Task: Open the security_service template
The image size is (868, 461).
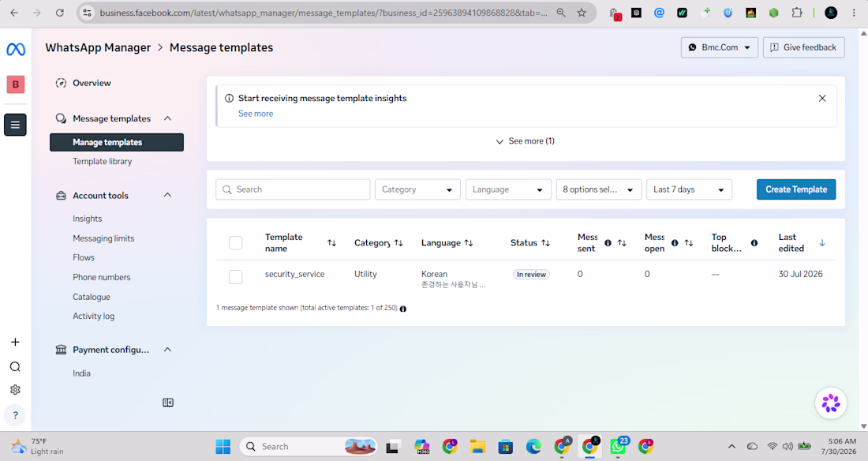Action: pos(294,274)
